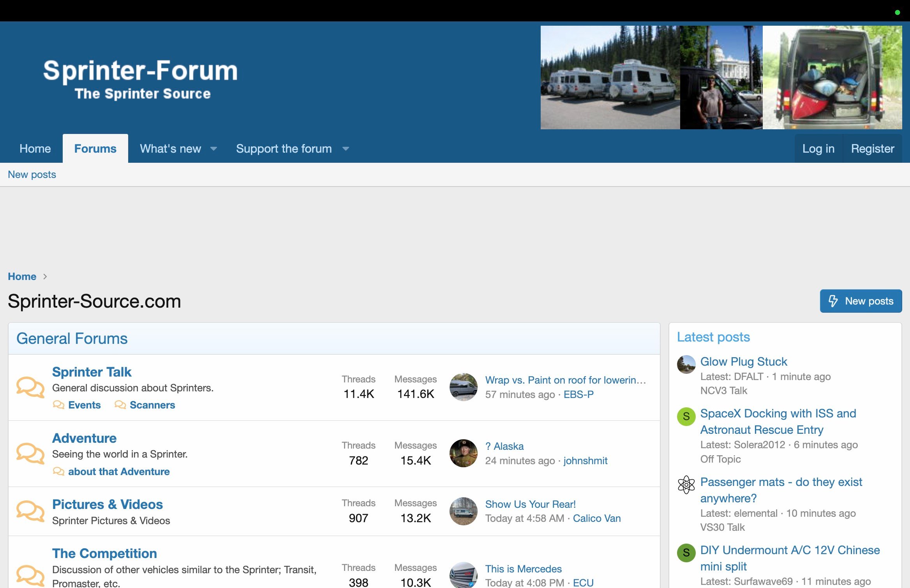Open DIY Undermount A/C 12V post

[x=790, y=558]
